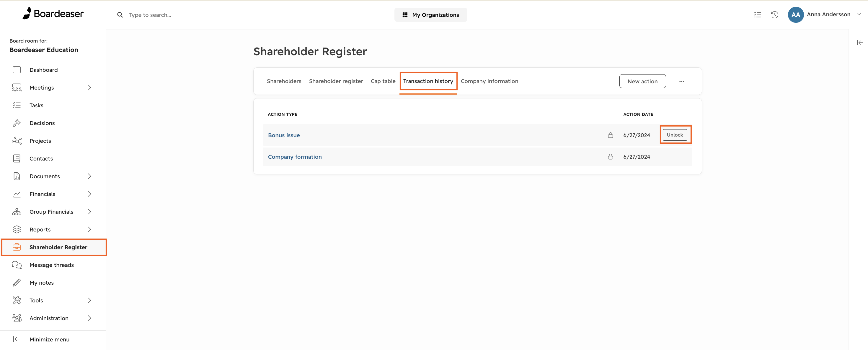
Task: Open the task checklist icon in header
Action: click(x=757, y=14)
